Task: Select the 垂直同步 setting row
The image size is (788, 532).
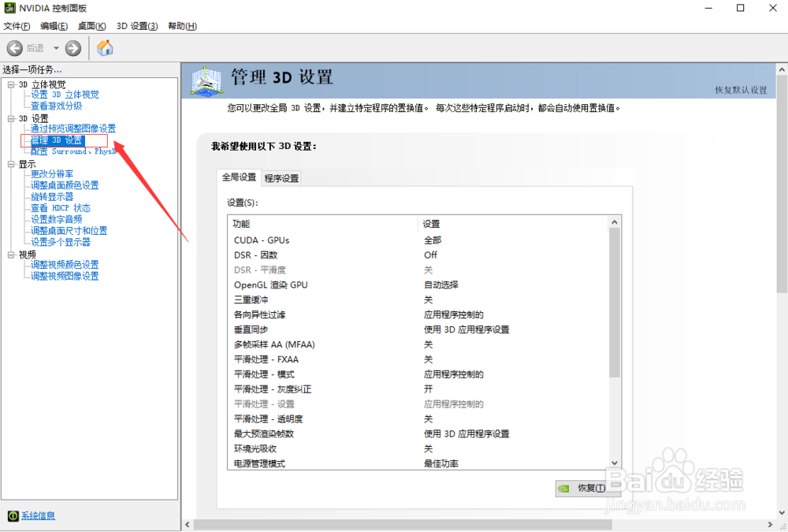Action: [x=418, y=329]
